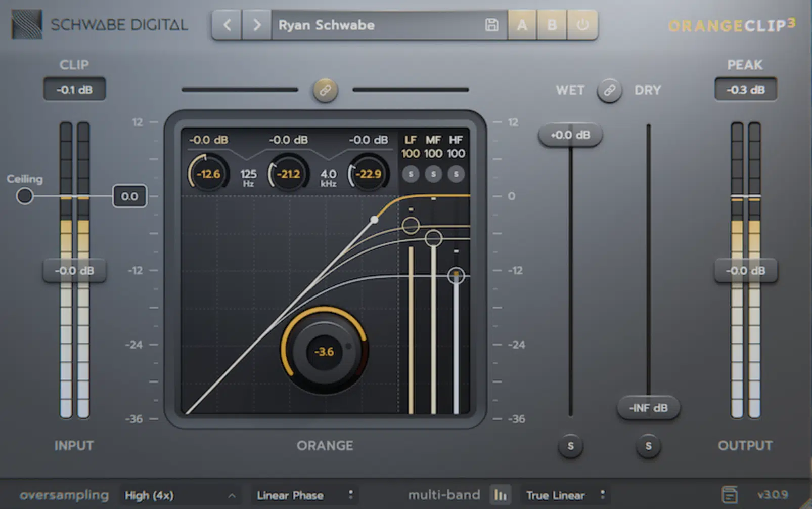
Task: Click the Ceiling 0.0 value box
Action: 129,196
